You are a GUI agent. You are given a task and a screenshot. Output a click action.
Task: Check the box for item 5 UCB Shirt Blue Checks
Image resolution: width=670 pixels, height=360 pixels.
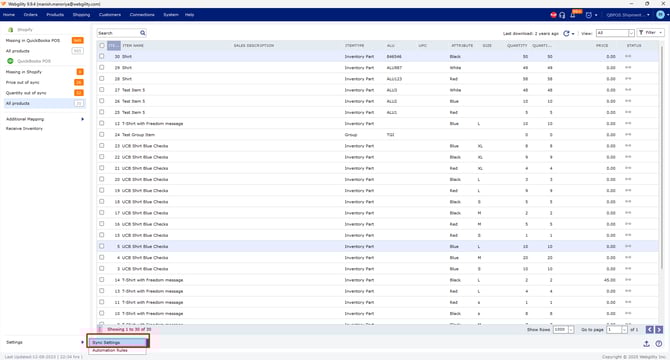pyautogui.click(x=102, y=246)
